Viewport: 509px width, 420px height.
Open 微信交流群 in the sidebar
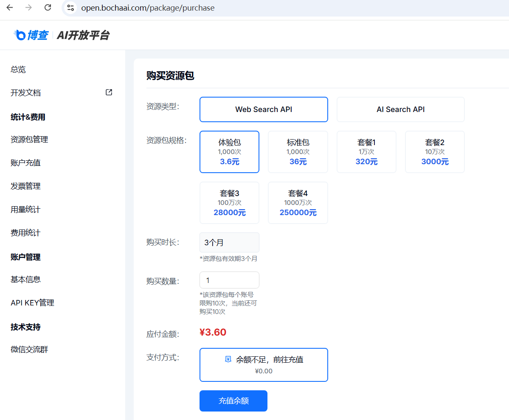(x=29, y=350)
